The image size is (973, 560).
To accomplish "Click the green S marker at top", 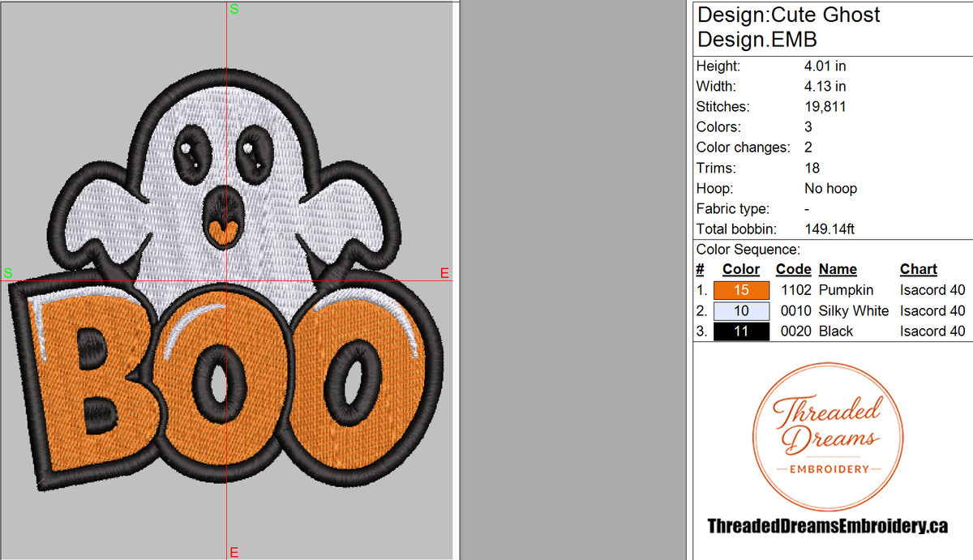I will pyautogui.click(x=234, y=10).
